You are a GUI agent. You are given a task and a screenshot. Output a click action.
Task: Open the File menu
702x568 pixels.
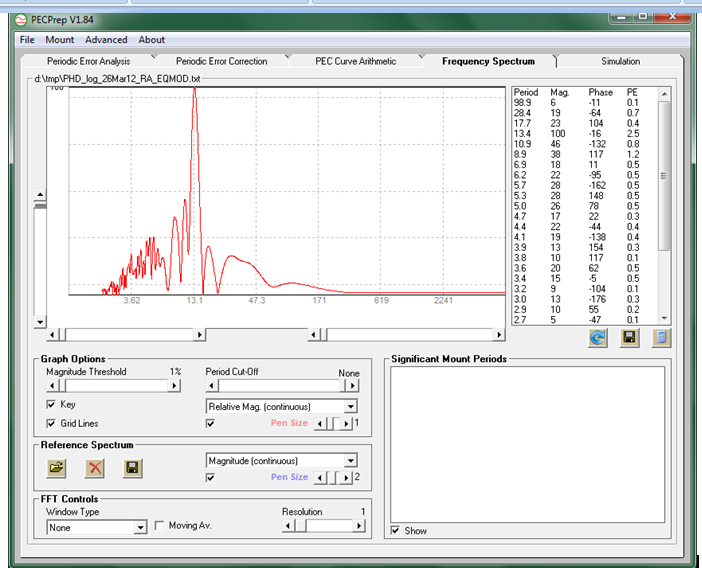pyautogui.click(x=27, y=40)
